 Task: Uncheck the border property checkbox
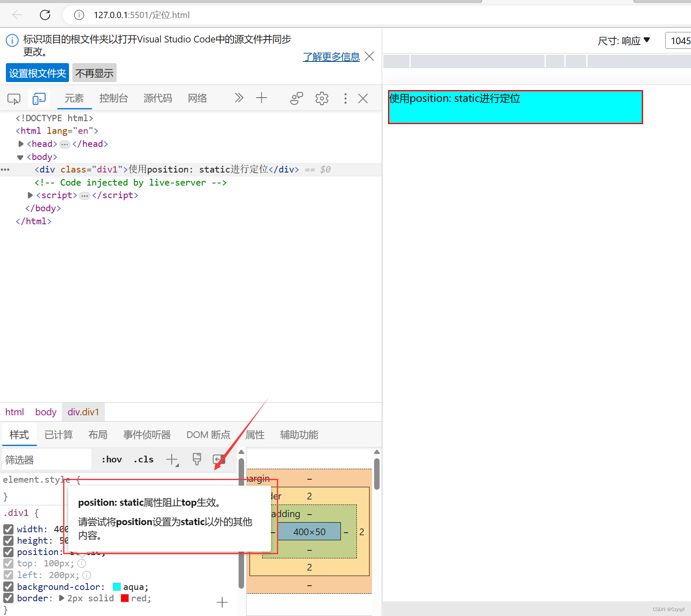[x=8, y=598]
